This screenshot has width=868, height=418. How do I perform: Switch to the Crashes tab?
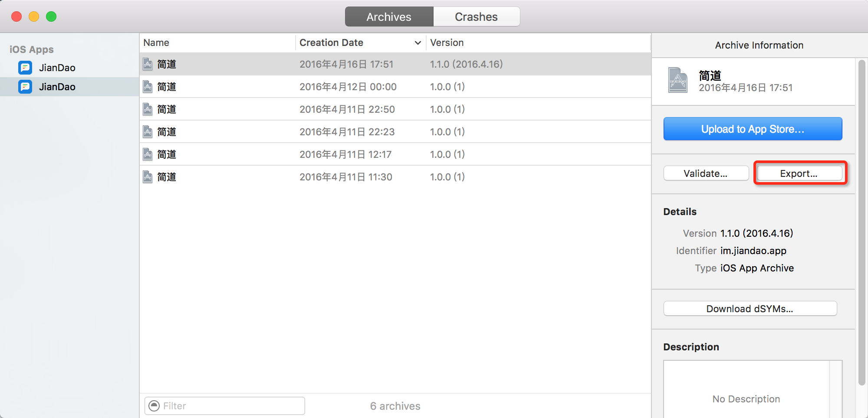coord(476,17)
